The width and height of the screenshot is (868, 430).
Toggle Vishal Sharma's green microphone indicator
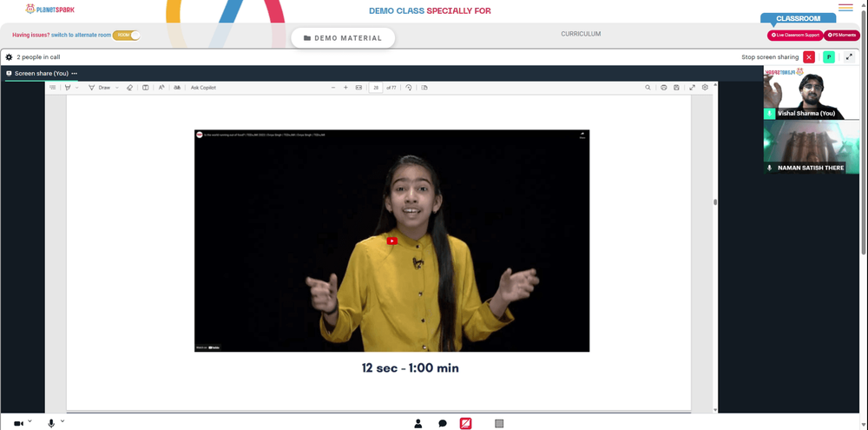click(769, 113)
